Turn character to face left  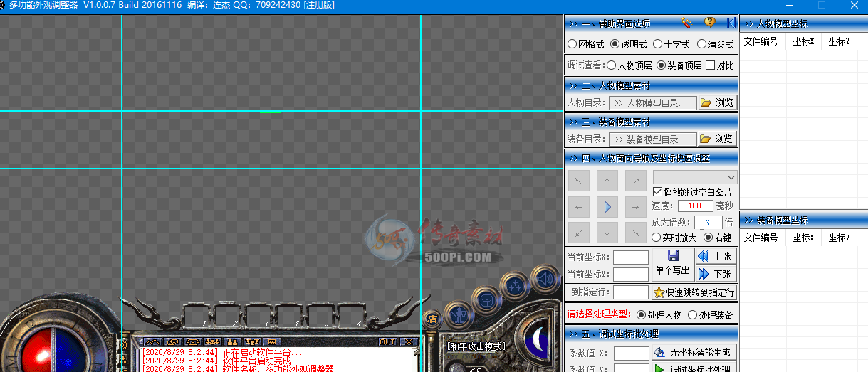pyautogui.click(x=579, y=207)
